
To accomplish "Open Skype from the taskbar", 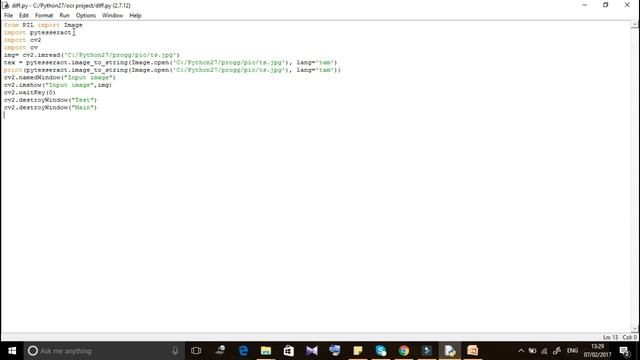I will 381,351.
